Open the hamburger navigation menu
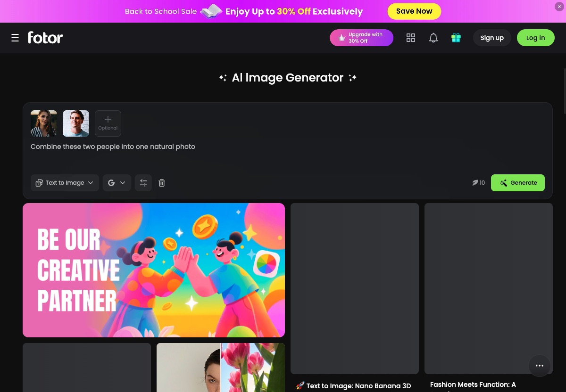 click(x=15, y=38)
